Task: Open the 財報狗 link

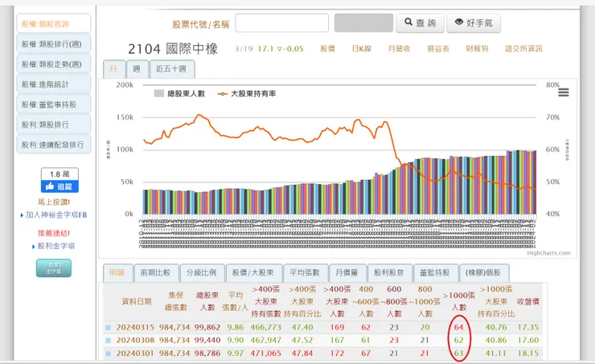Action: click(477, 48)
